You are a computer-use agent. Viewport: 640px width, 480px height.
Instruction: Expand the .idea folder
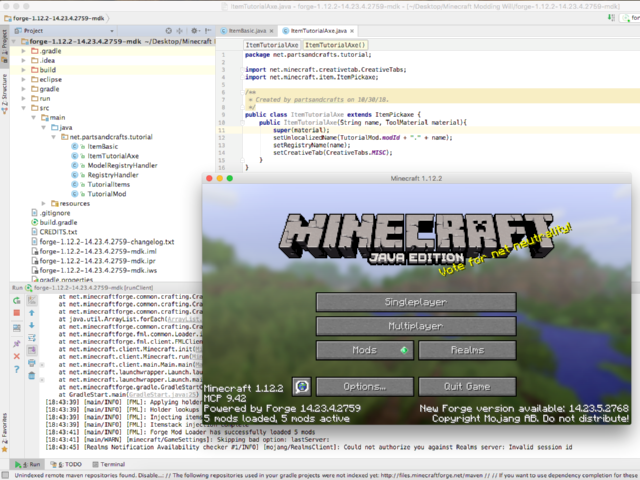pyautogui.click(x=24, y=60)
